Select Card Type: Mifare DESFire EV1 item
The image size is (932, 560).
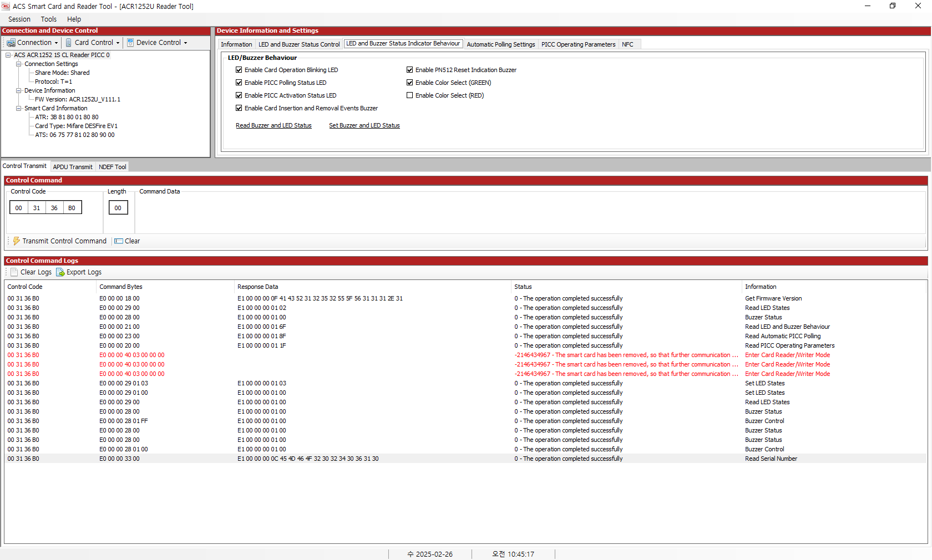coord(76,126)
